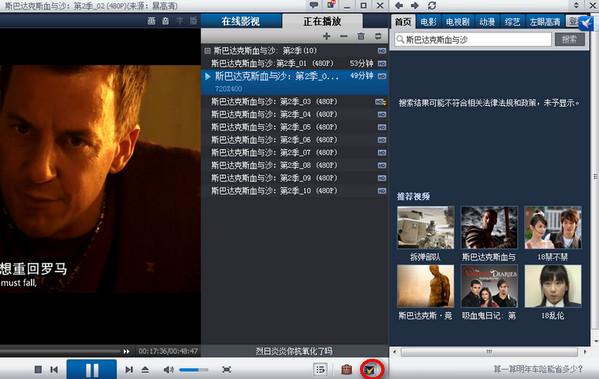Click the colorful skin icon in the title bar

point(331,5)
